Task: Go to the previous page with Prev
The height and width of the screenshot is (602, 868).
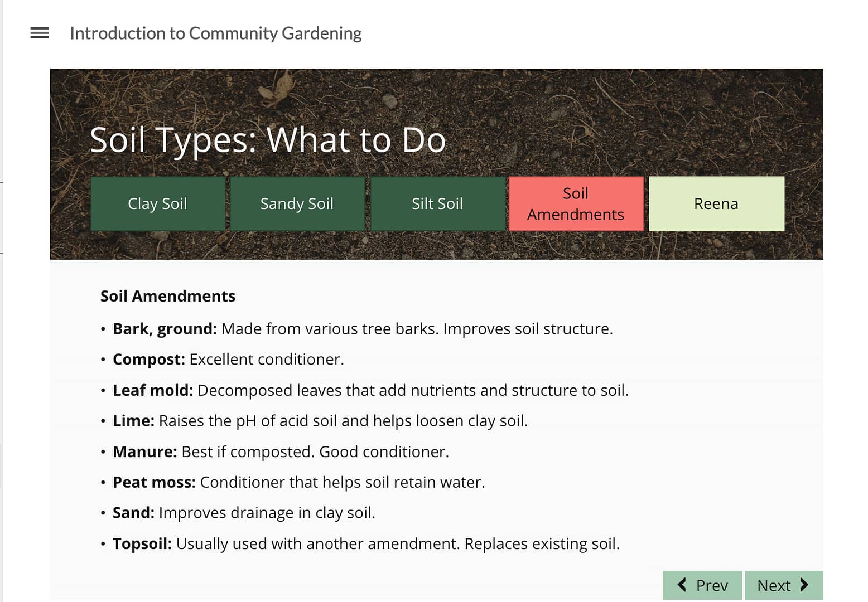Action: [702, 585]
